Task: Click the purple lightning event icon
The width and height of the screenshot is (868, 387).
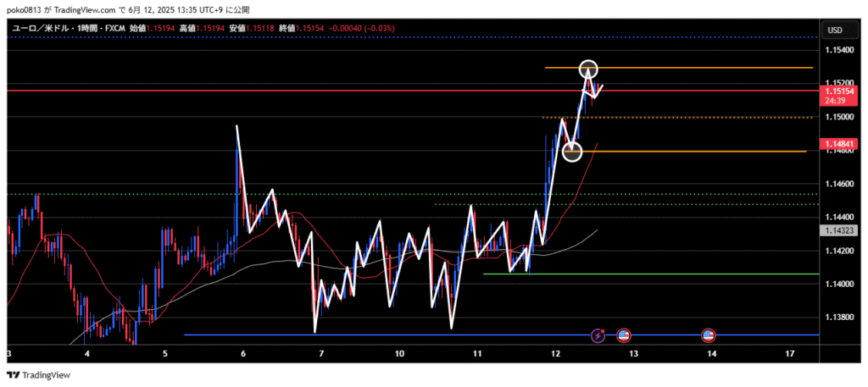Action: 598,335
